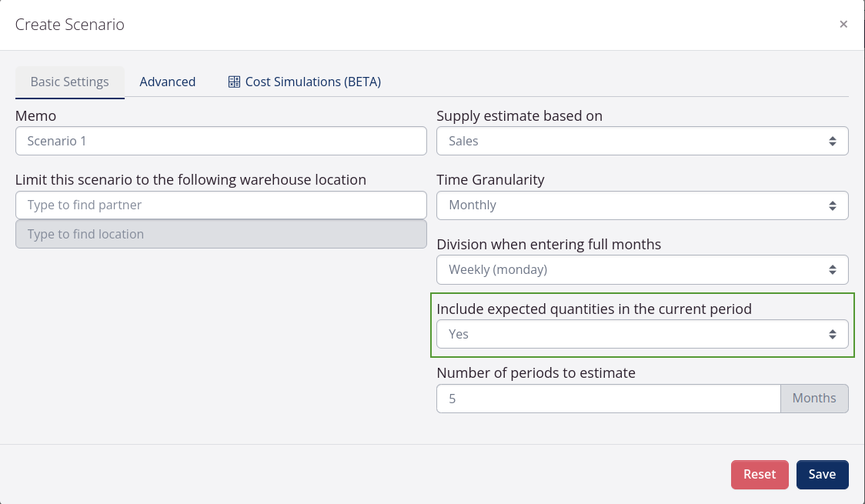Click the Save button

click(822, 474)
